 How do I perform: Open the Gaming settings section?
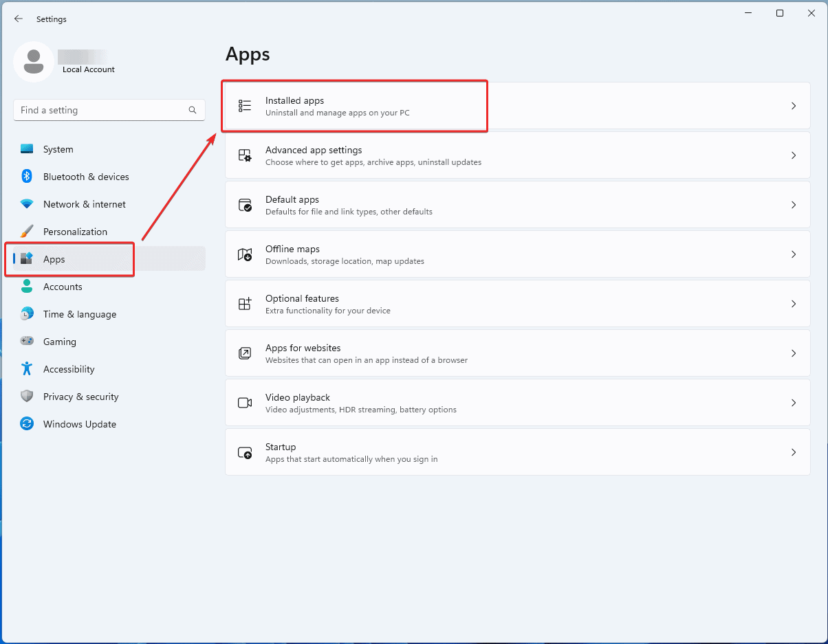[x=61, y=342]
